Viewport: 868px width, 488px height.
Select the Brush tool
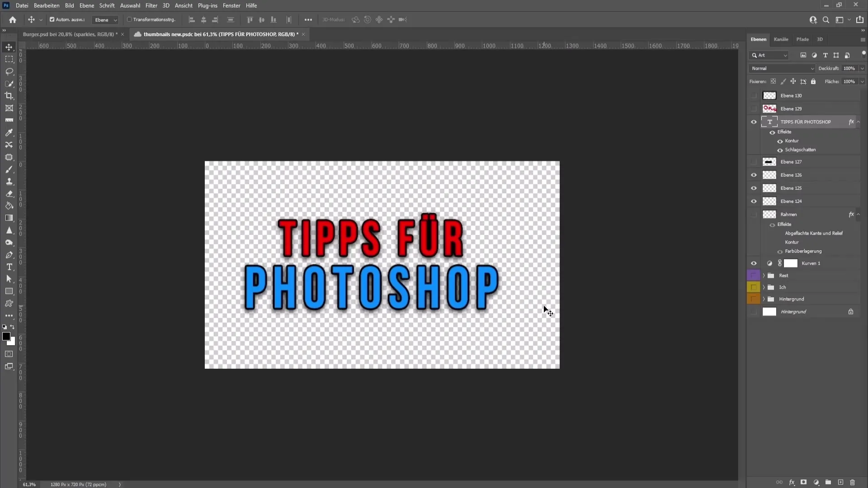pos(9,169)
